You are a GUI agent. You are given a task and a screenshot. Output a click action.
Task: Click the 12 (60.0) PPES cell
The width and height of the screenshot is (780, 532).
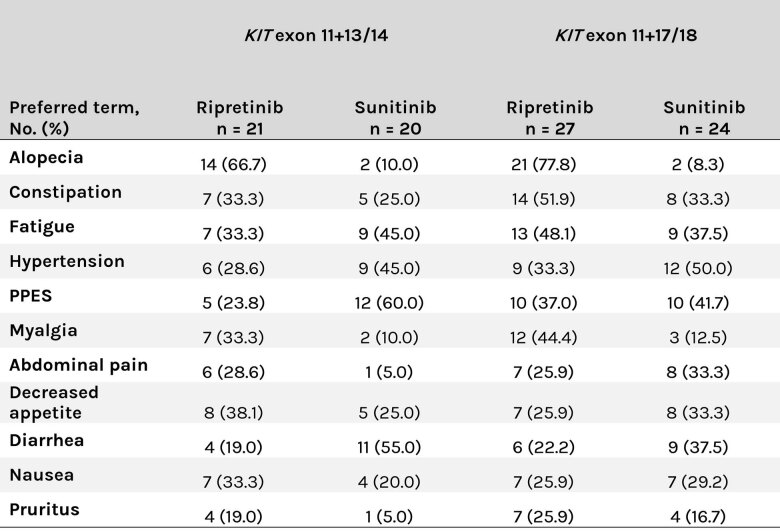tap(389, 303)
